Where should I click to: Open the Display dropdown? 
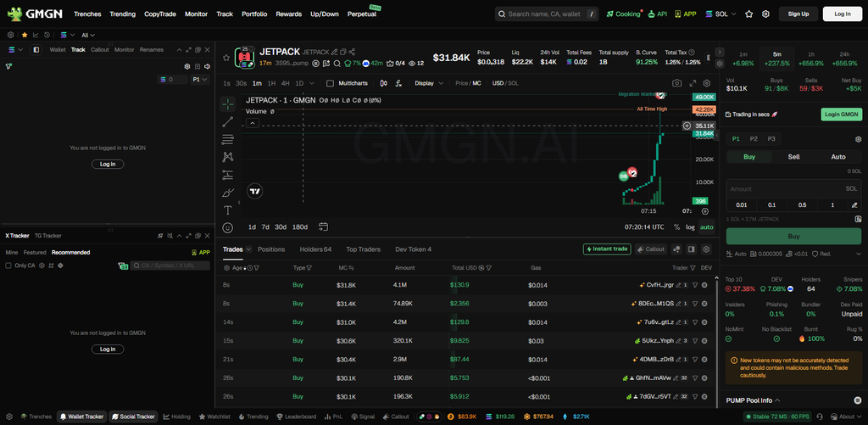429,83
